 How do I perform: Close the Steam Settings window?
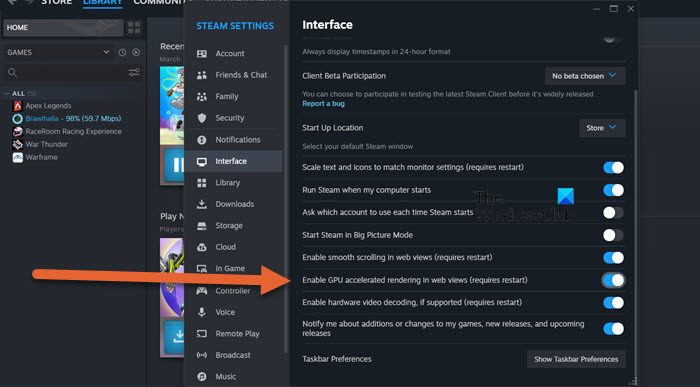[630, 8]
